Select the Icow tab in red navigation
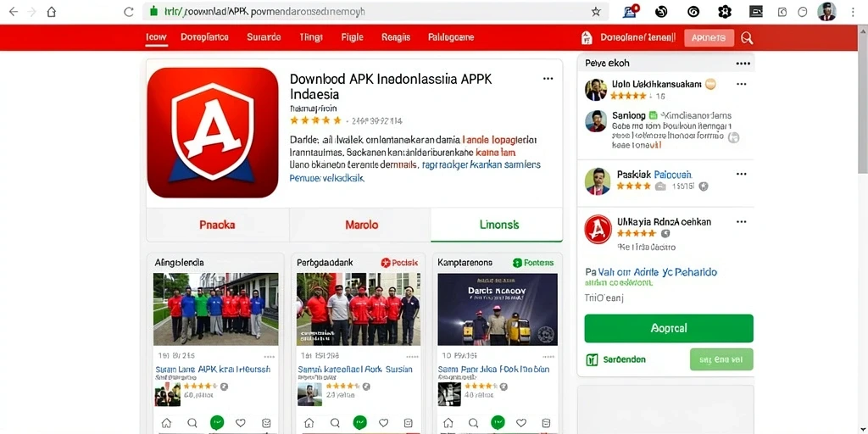868x434 pixels. point(157,37)
